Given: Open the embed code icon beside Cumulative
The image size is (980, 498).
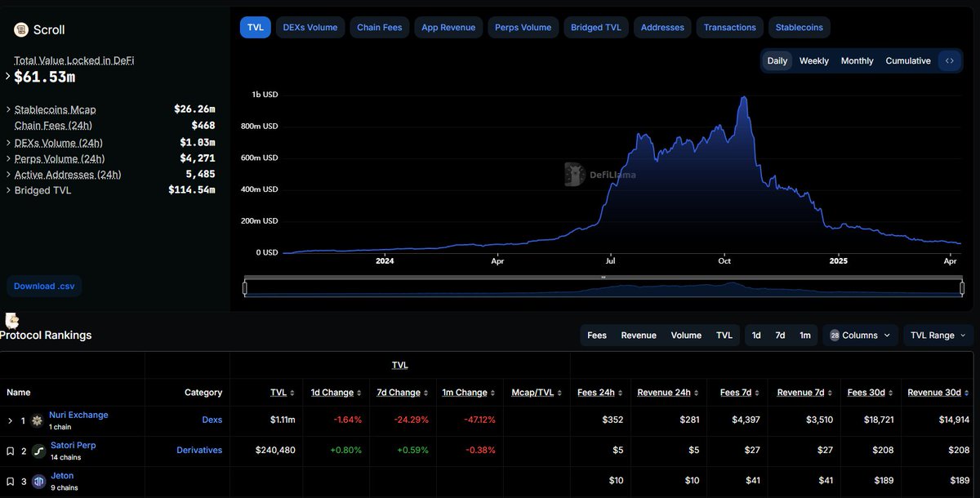Looking at the screenshot, I should [949, 61].
